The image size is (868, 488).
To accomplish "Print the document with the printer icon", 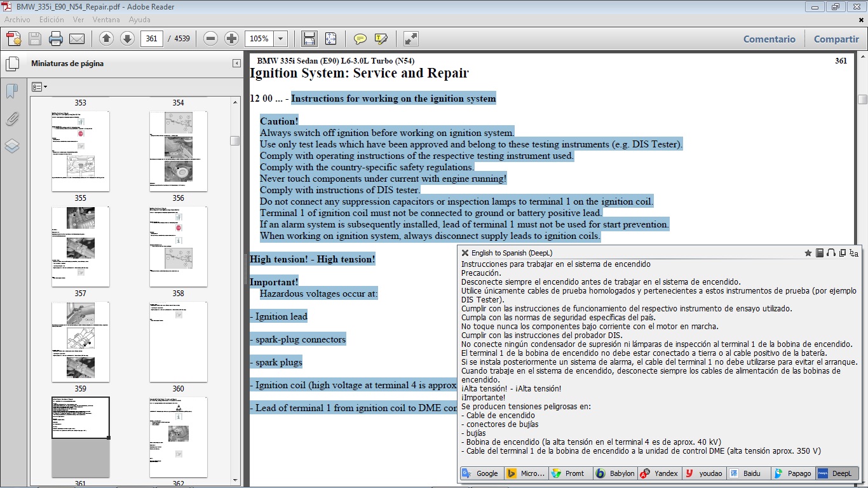I will (56, 39).
